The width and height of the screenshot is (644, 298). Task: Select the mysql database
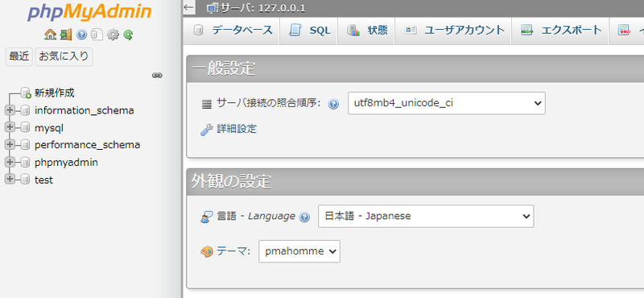point(49,128)
